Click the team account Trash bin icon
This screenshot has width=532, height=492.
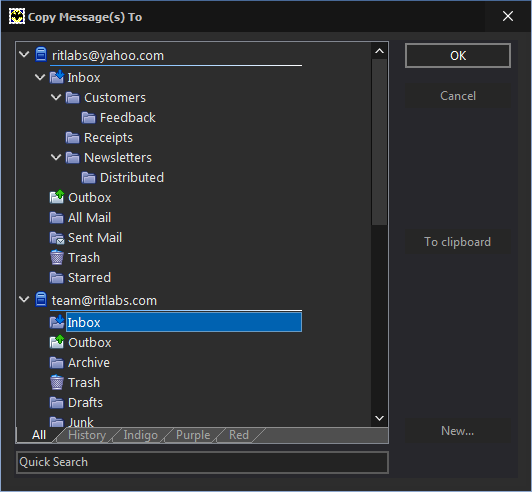click(56, 382)
